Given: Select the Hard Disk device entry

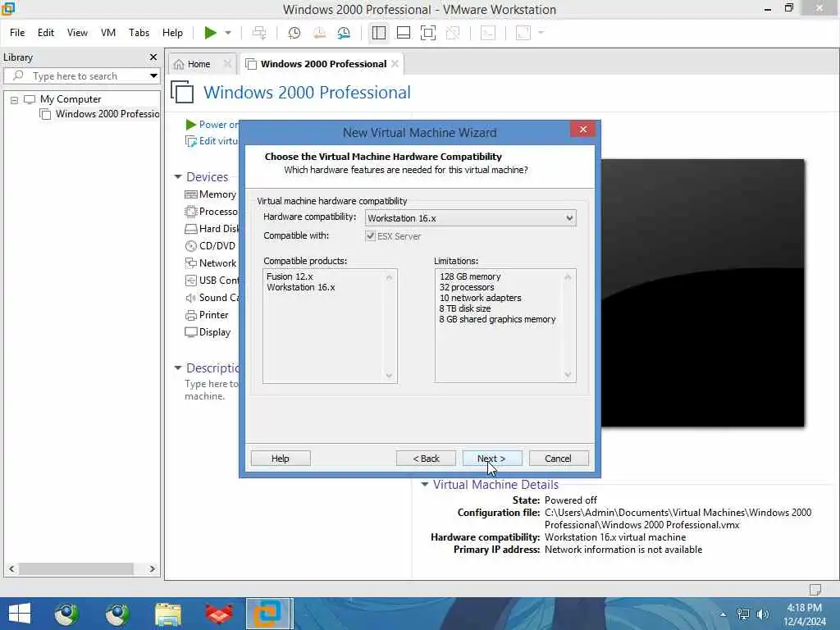Looking at the screenshot, I should (211, 229).
